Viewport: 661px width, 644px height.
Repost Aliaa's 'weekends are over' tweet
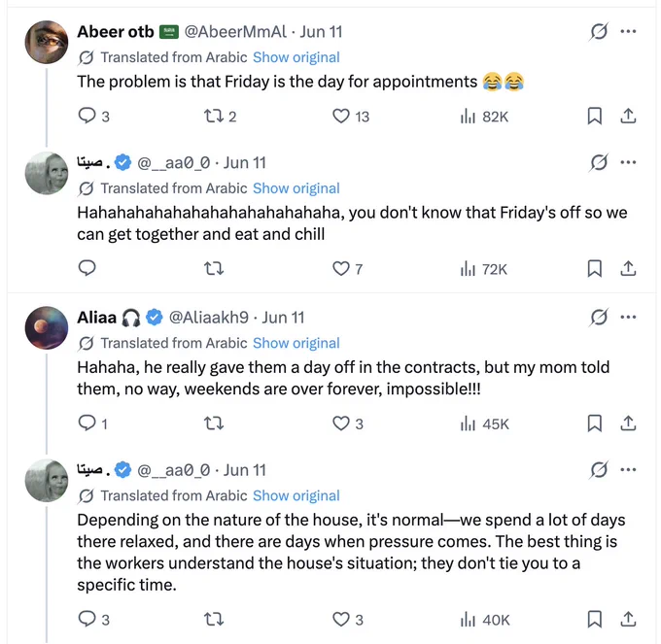214,423
